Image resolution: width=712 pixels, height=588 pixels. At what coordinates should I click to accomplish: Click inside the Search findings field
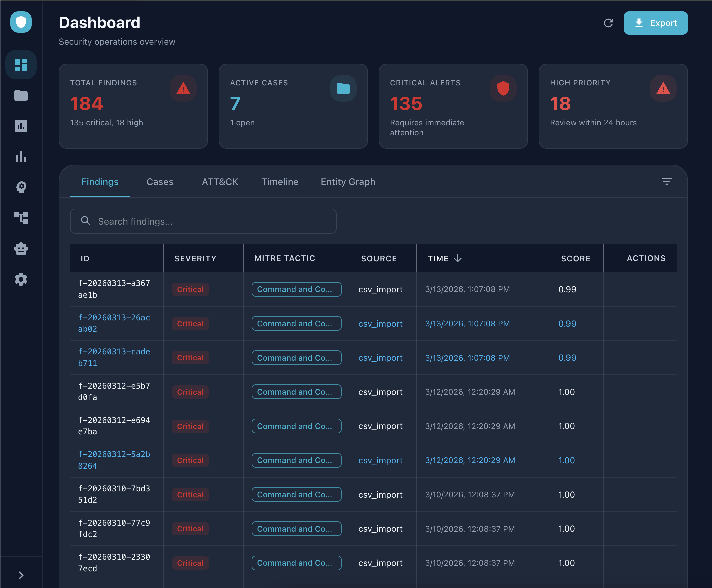point(203,221)
